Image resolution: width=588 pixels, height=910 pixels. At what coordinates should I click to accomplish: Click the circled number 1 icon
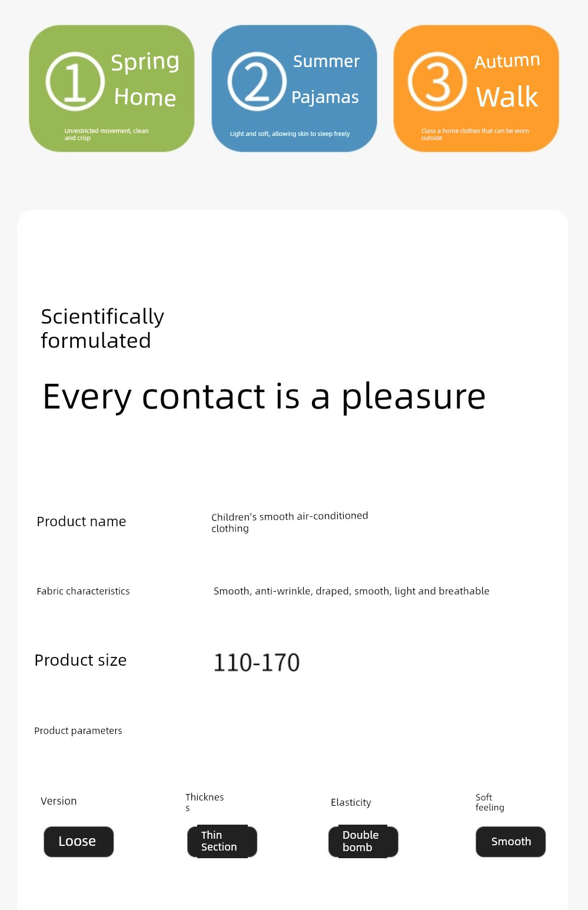pos(75,82)
